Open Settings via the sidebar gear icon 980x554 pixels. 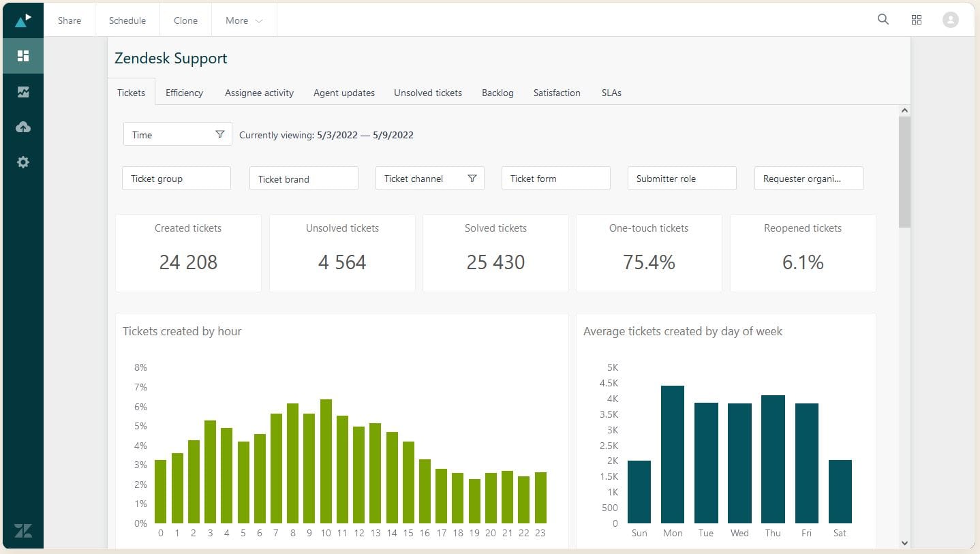[x=22, y=162]
